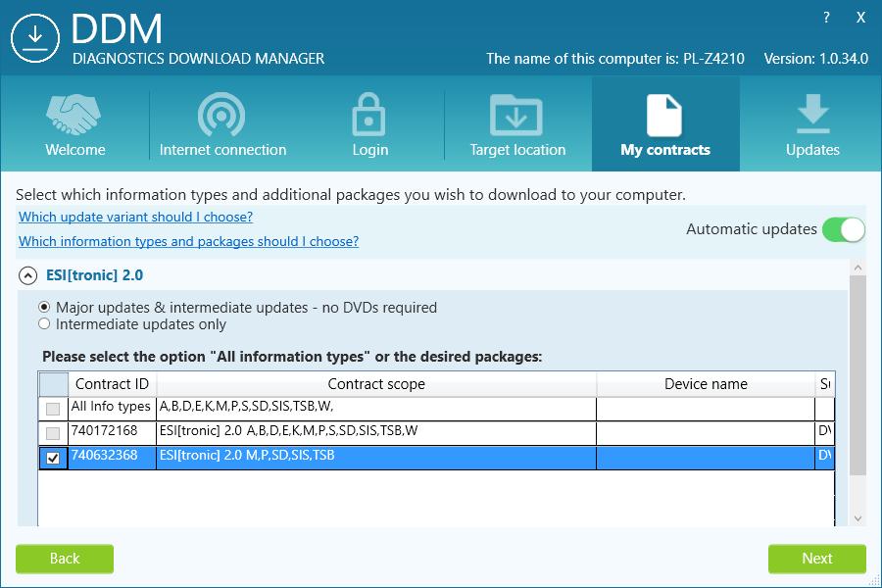Switch to the Updates tab label
The image size is (882, 588).
coord(812,150)
